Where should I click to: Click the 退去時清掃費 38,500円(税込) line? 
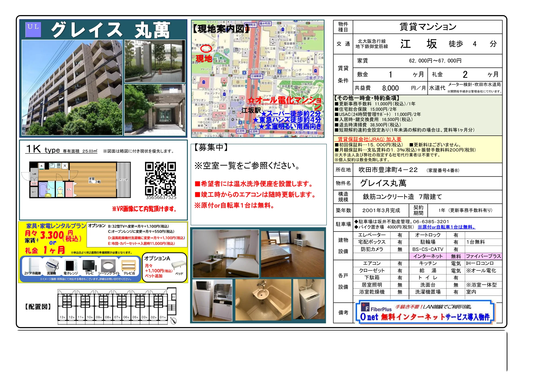[368, 125]
